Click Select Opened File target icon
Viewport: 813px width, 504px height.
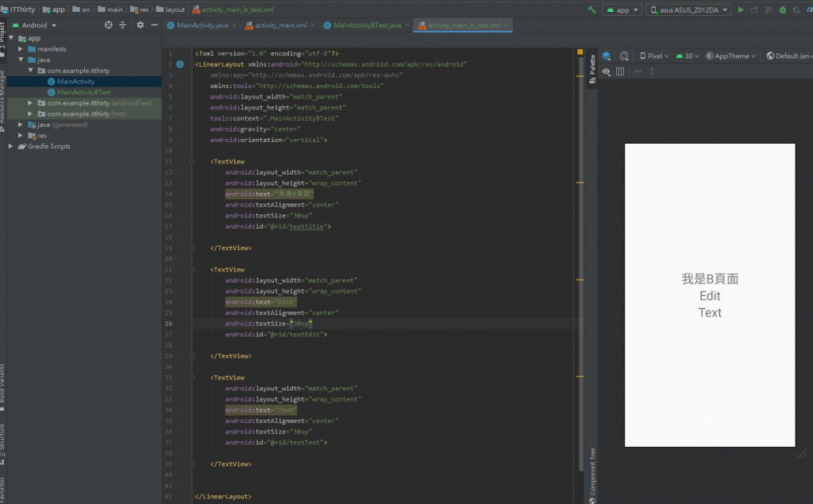[108, 25]
